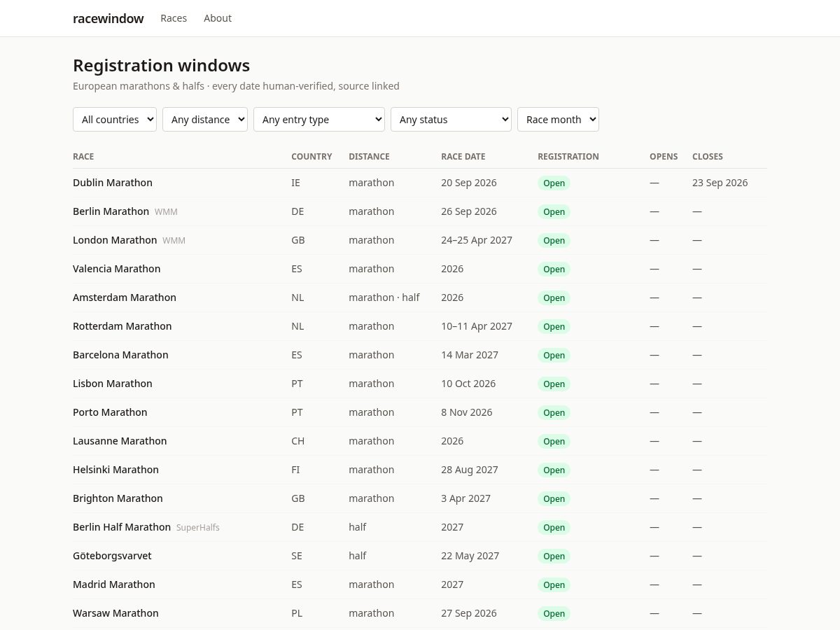The height and width of the screenshot is (630, 840).
Task: Click the racewindow site logo
Action: click(x=108, y=18)
